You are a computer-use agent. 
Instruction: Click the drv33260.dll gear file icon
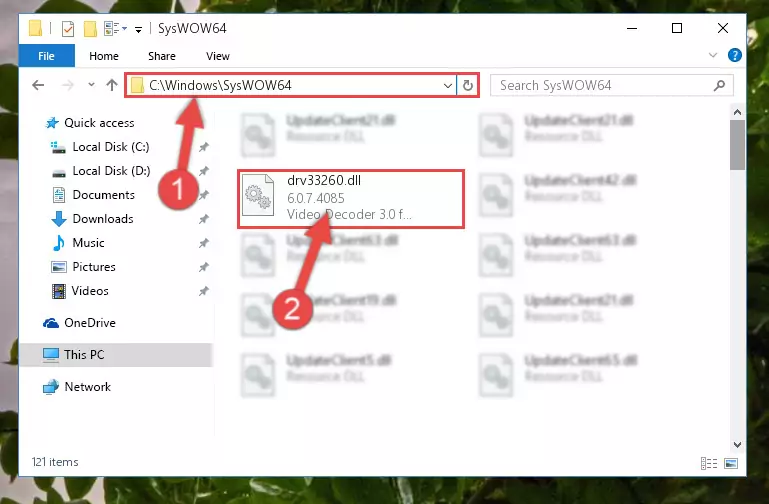[258, 195]
